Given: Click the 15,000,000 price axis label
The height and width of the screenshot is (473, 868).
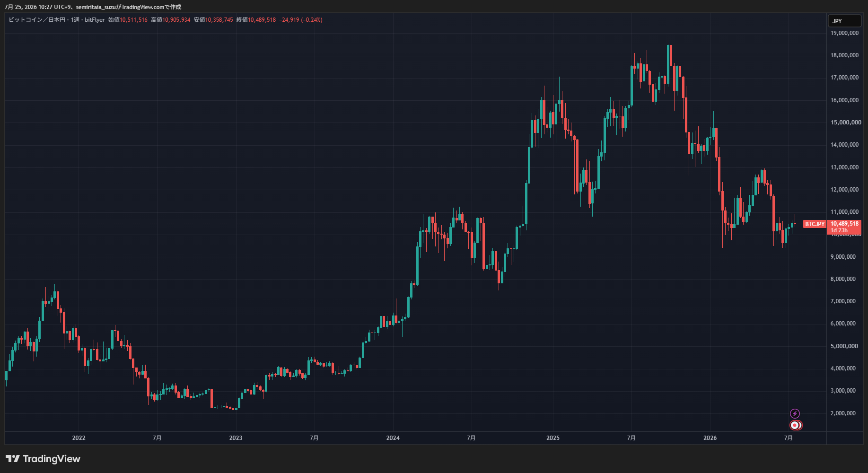Looking at the screenshot, I should tap(846, 123).
